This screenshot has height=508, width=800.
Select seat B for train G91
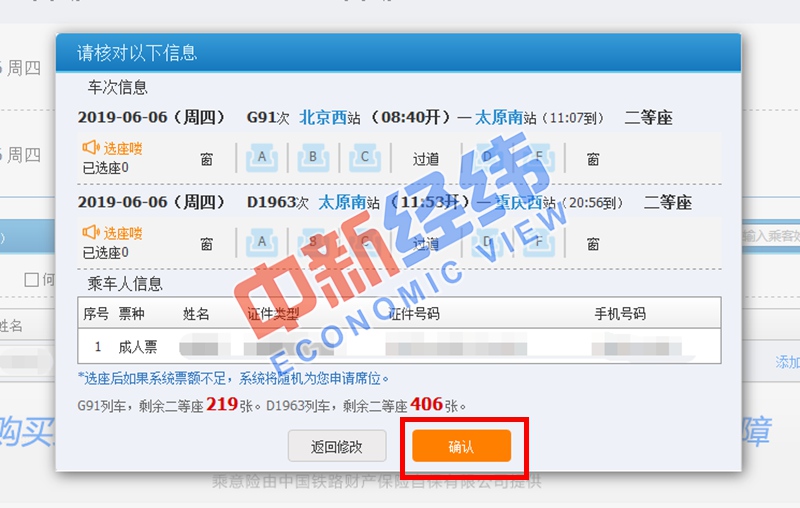pyautogui.click(x=313, y=158)
